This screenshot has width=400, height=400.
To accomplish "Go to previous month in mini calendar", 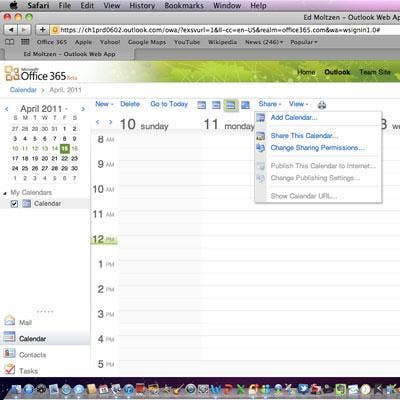I will [x=7, y=109].
